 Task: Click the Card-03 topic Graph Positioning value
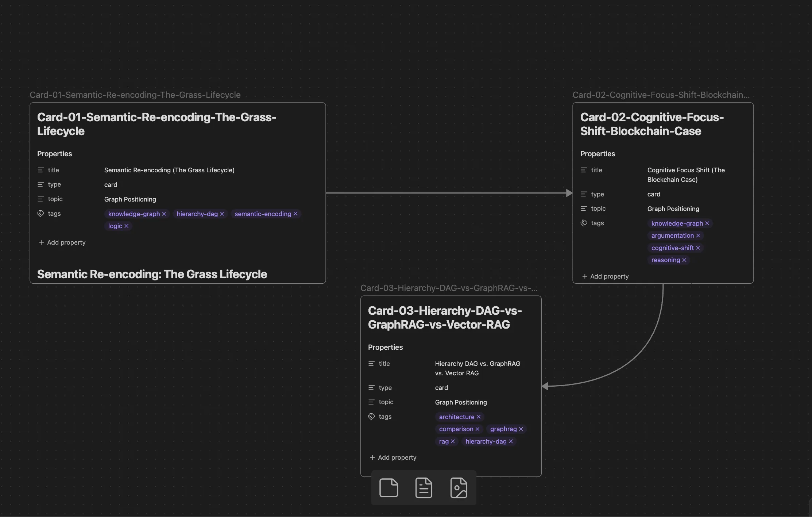coord(461,402)
